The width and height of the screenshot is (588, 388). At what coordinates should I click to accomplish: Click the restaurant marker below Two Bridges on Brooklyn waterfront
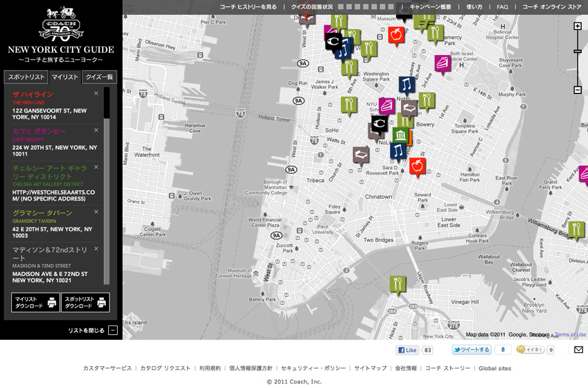pos(397,285)
